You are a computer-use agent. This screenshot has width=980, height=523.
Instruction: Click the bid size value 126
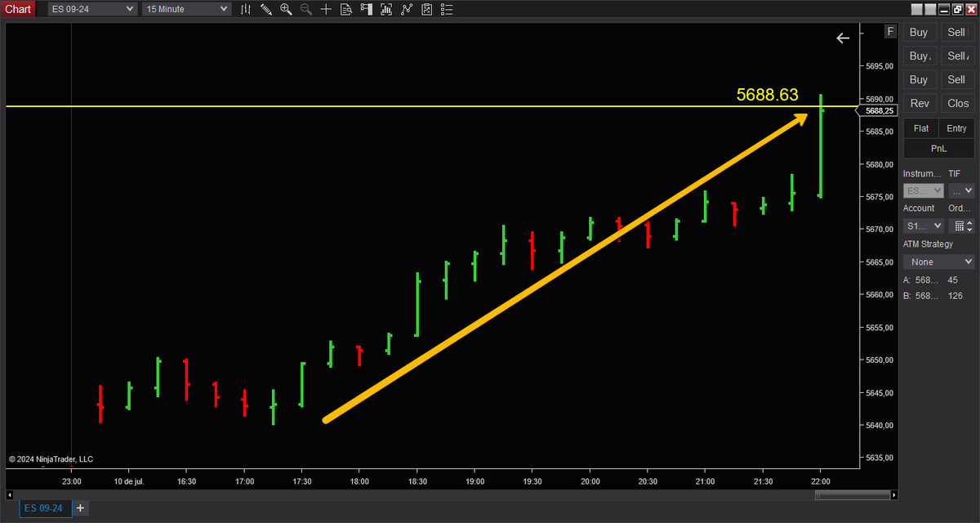point(955,296)
